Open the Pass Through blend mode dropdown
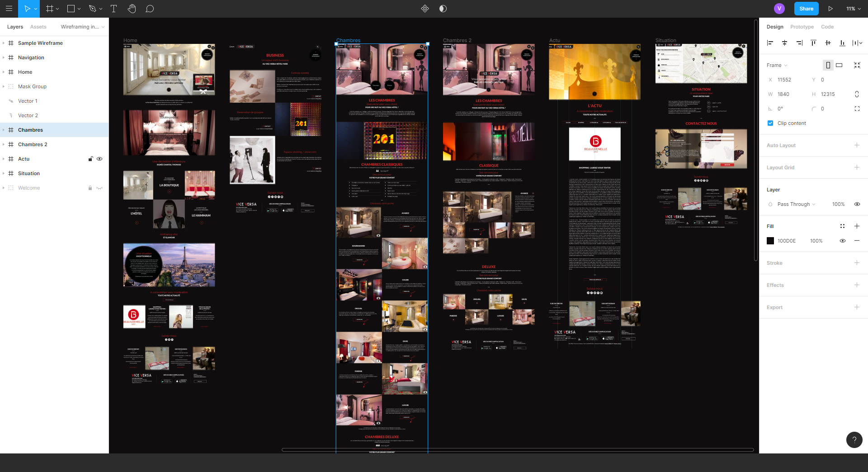This screenshot has width=868, height=472. [x=796, y=204]
